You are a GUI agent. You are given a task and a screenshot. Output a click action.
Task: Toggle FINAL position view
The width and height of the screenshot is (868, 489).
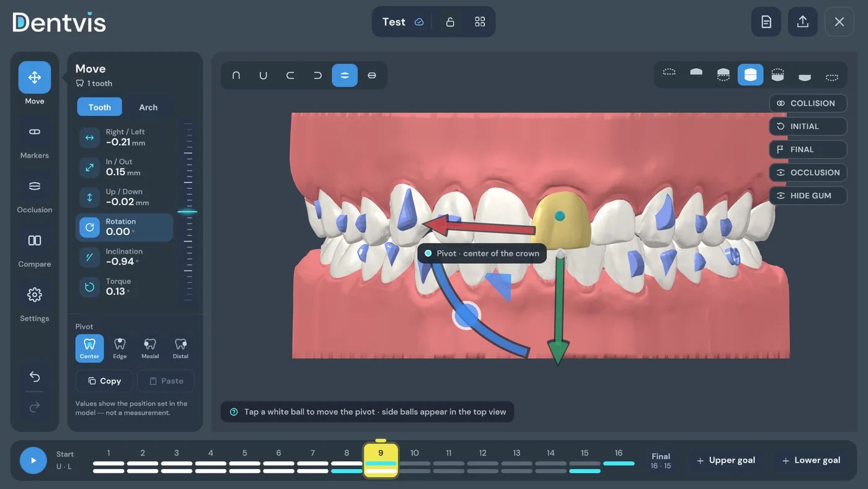[x=808, y=150]
